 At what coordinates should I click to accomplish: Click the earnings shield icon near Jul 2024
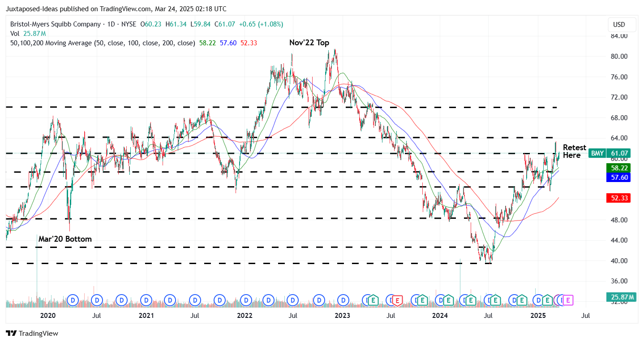click(x=495, y=300)
